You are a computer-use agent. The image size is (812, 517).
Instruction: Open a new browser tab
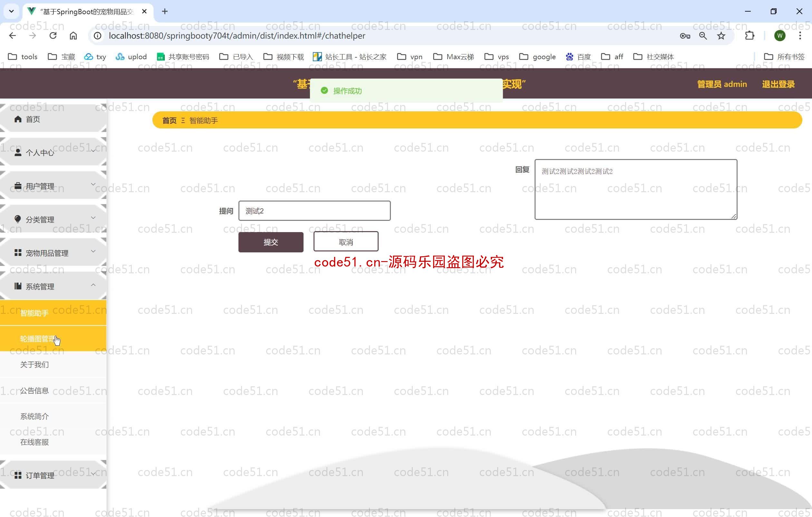click(x=165, y=12)
